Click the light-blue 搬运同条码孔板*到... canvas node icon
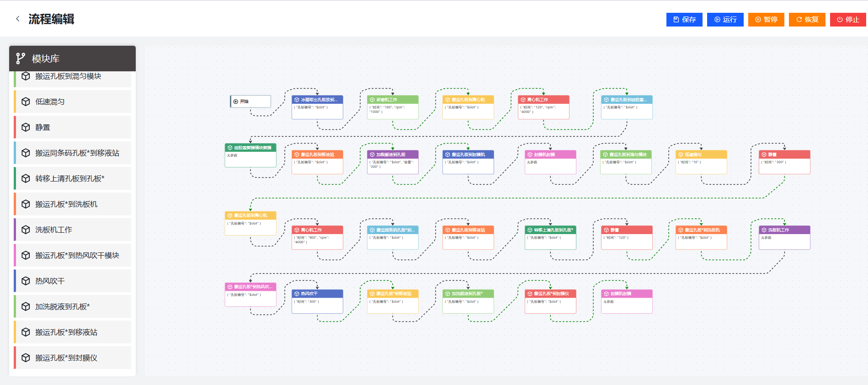The image size is (868, 385). pos(372,230)
